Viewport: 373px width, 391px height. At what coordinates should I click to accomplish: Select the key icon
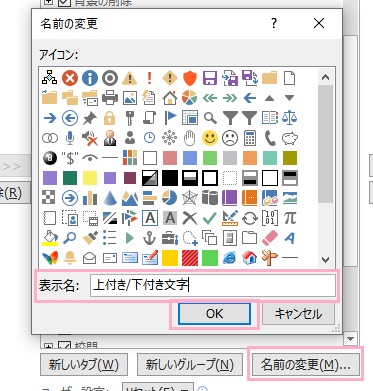(x=130, y=118)
